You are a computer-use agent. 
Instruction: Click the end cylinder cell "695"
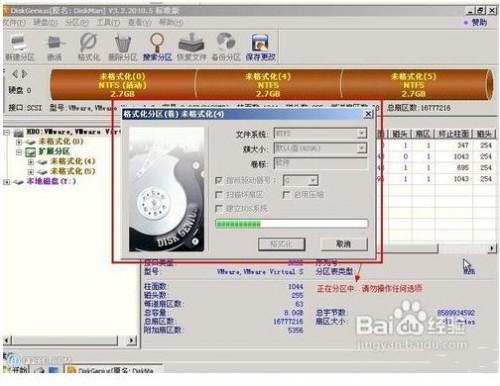[x=463, y=168]
